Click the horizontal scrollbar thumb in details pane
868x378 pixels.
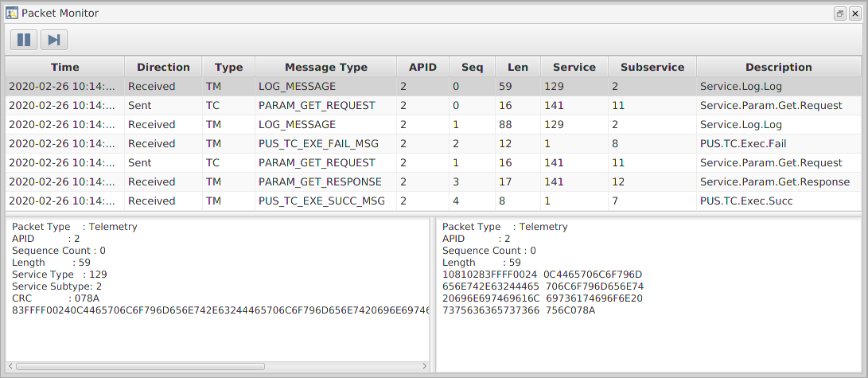(140, 366)
